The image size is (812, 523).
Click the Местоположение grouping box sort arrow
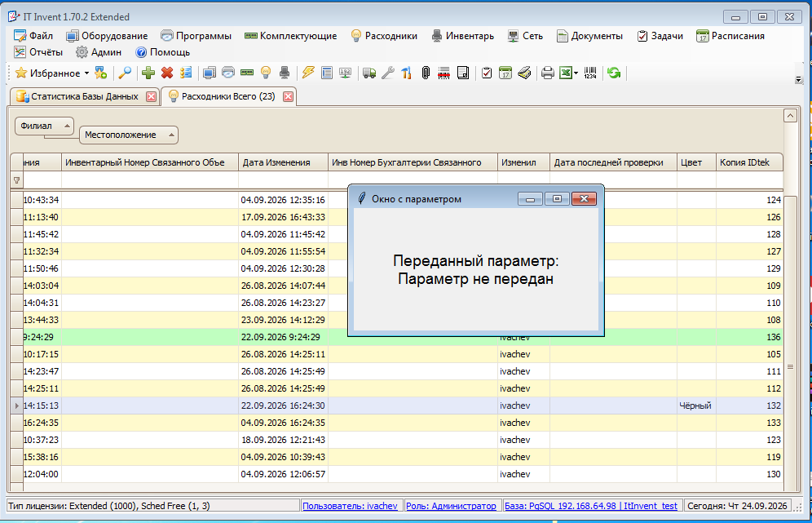pyautogui.click(x=171, y=135)
